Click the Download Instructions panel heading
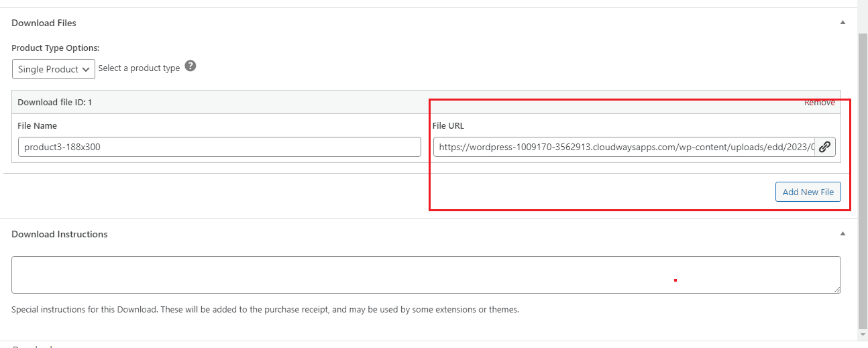This screenshot has width=868, height=348. 60,234
